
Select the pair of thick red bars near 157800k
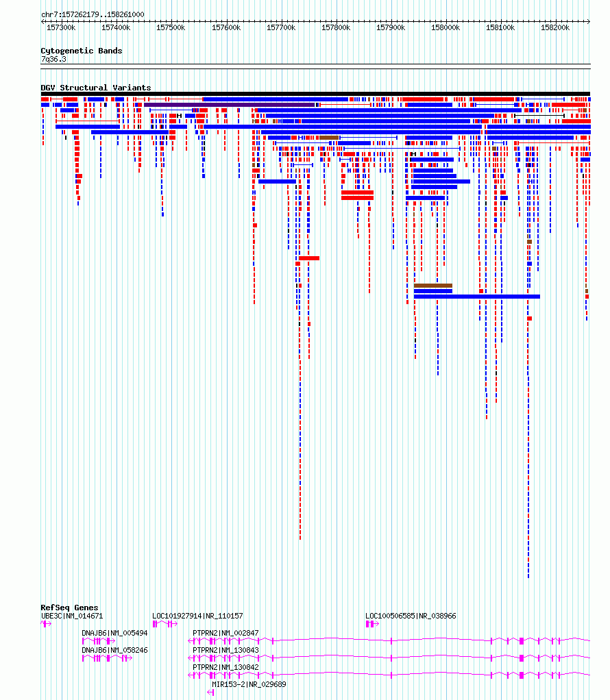(357, 195)
